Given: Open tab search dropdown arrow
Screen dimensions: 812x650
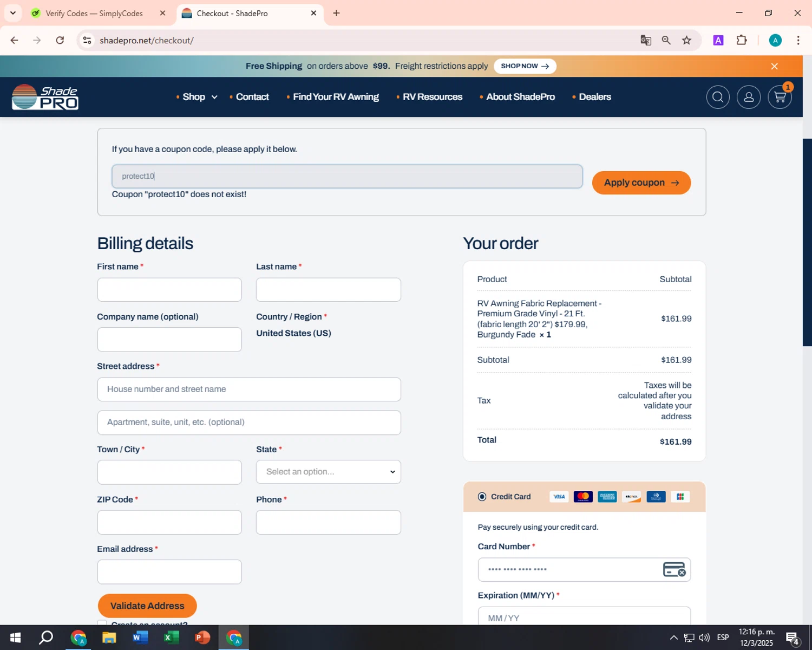Looking at the screenshot, I should click(13, 13).
